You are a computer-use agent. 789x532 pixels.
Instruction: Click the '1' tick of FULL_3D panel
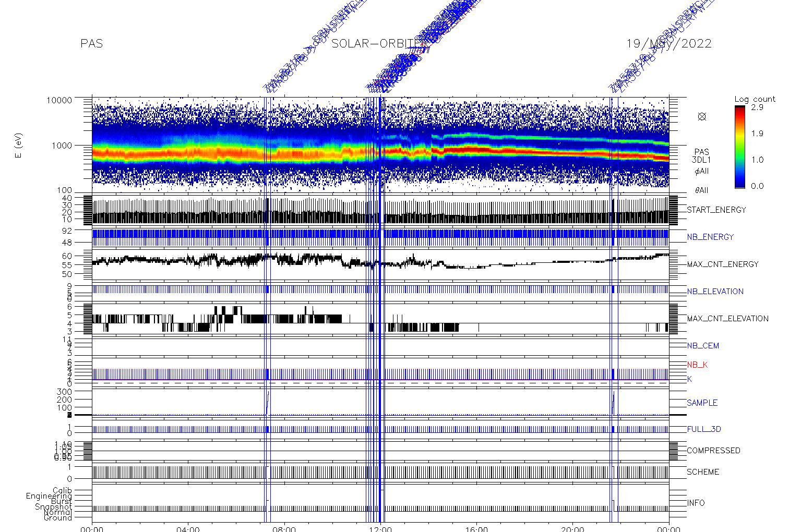[x=69, y=427]
